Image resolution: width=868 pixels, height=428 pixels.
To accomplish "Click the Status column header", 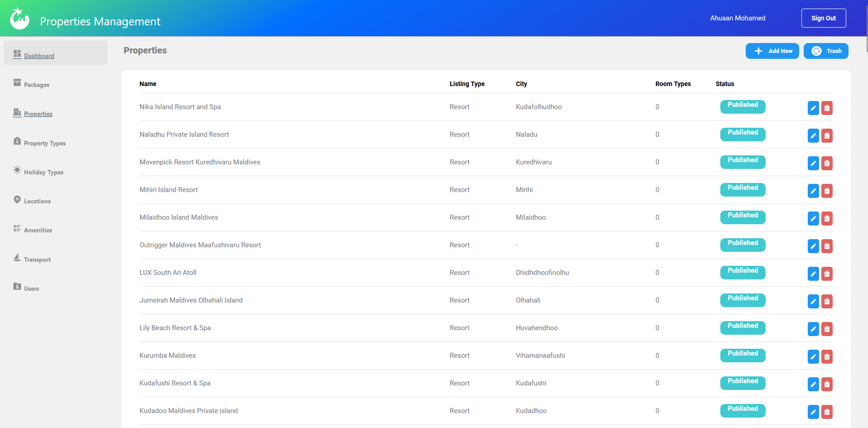I will [x=725, y=84].
